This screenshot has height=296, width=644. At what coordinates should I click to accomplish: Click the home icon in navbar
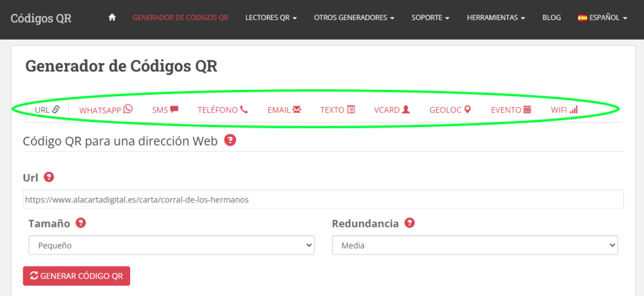pos(112,18)
